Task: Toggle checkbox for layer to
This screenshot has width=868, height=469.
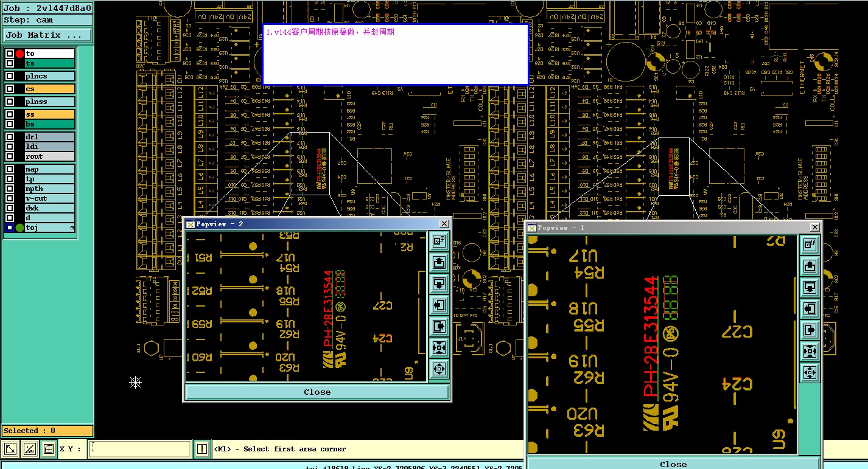Action: coord(10,54)
